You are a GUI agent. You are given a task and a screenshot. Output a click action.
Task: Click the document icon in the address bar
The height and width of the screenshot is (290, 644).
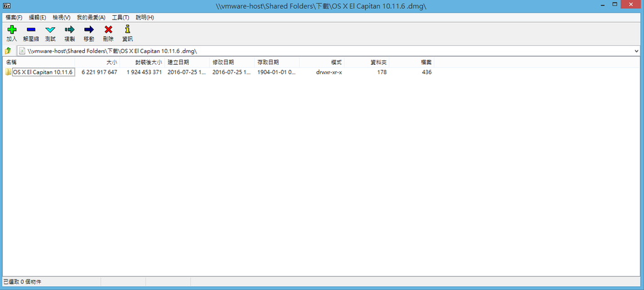pos(23,51)
